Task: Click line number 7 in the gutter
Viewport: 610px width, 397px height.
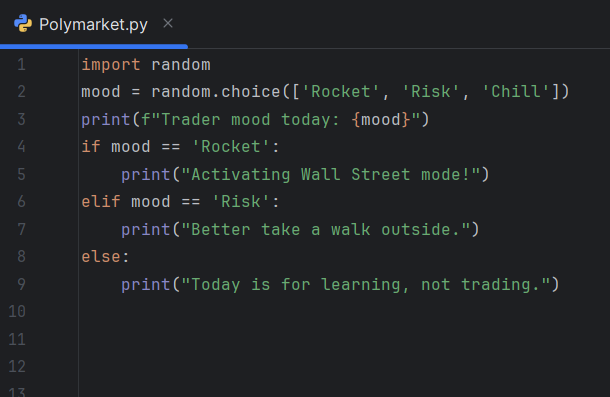Action: click(21, 230)
